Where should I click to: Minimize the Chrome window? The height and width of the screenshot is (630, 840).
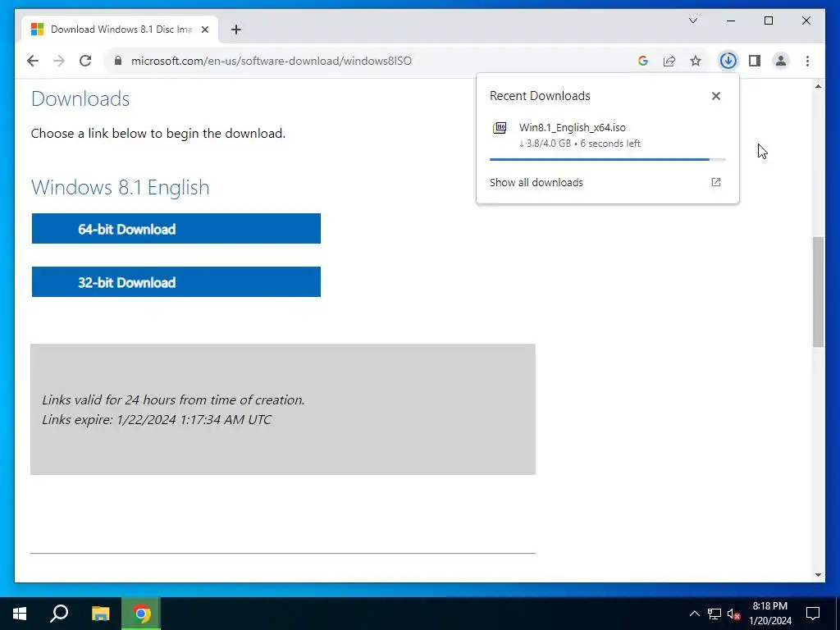(x=731, y=21)
